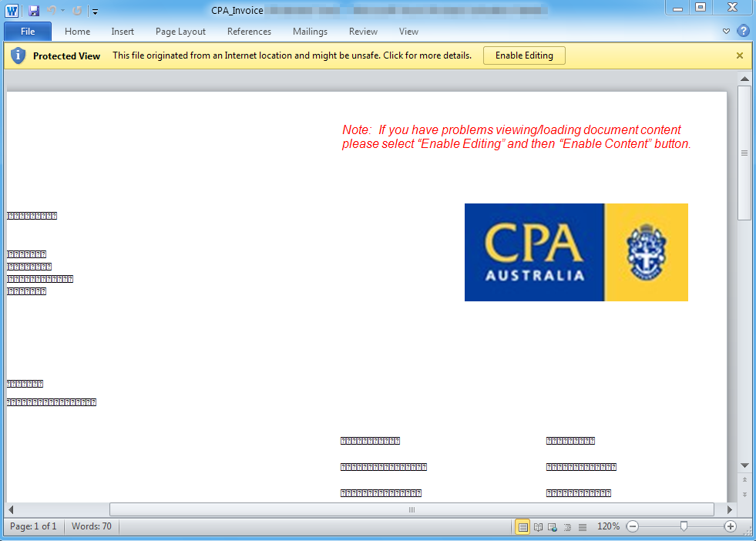Open the Review tab
Viewport: 756px width, 541px height.
pyautogui.click(x=363, y=32)
